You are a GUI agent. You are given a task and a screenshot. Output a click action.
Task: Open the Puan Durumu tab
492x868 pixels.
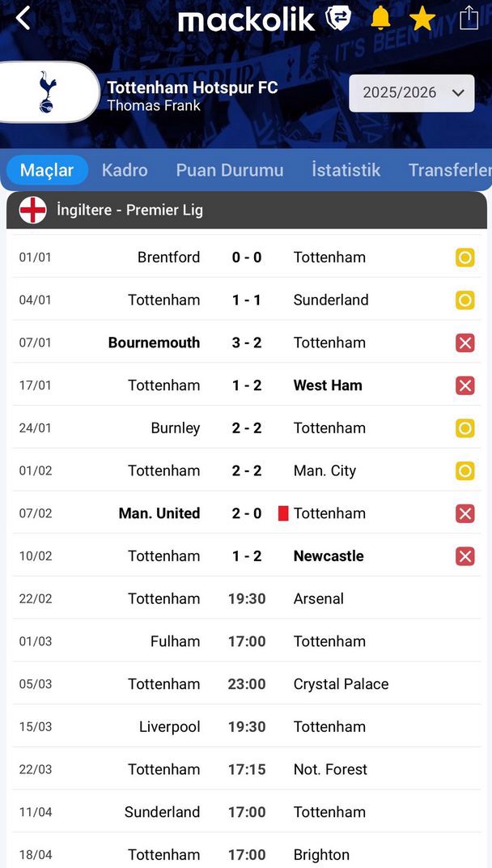click(x=230, y=170)
